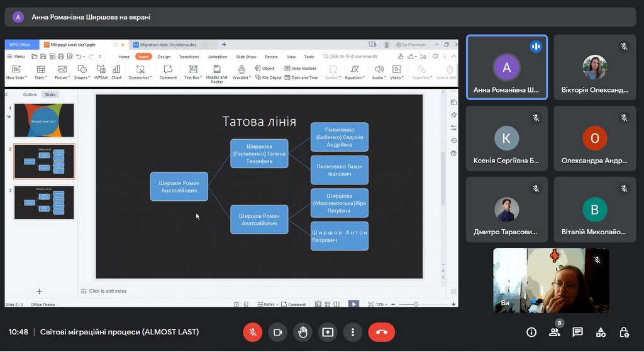Open the chat with everyone panel
This screenshot has width=644, height=352.
[x=577, y=332]
